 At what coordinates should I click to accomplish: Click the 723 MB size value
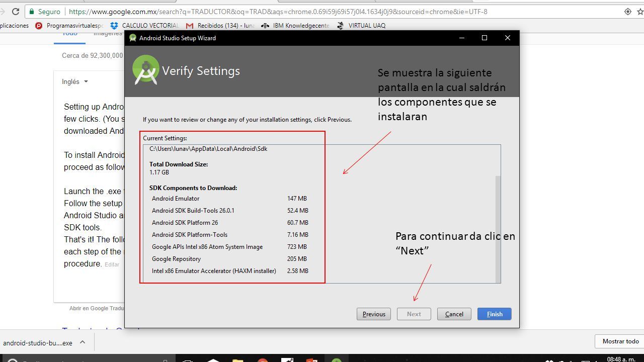[x=297, y=247]
